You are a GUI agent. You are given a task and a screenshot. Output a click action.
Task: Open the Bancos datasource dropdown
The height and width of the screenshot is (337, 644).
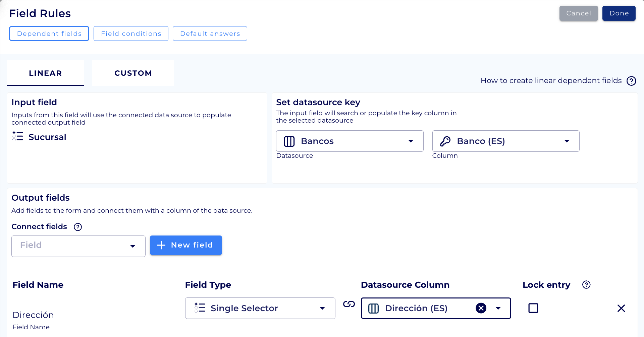click(x=411, y=141)
